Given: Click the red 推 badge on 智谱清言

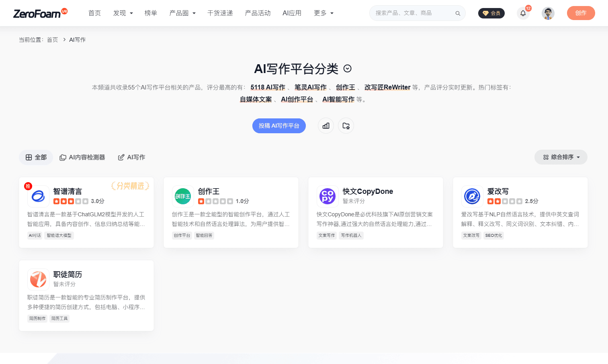Looking at the screenshot, I should pyautogui.click(x=28, y=186).
